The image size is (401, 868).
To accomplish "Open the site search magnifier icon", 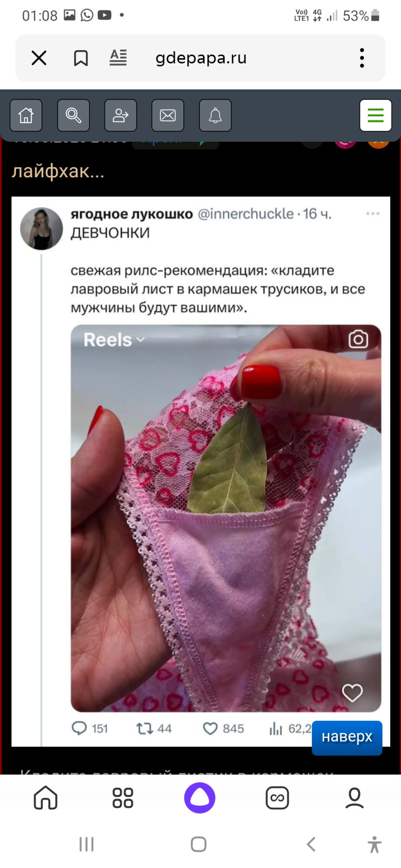I will [73, 115].
